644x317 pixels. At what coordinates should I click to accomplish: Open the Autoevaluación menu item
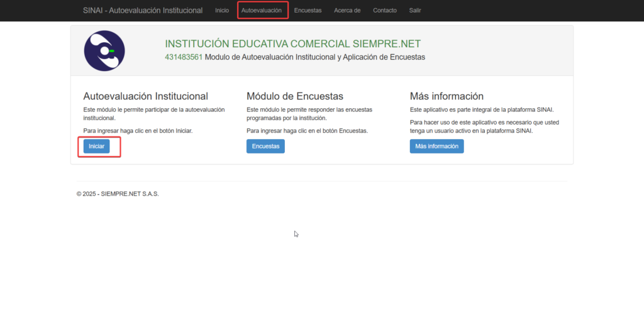tap(262, 10)
